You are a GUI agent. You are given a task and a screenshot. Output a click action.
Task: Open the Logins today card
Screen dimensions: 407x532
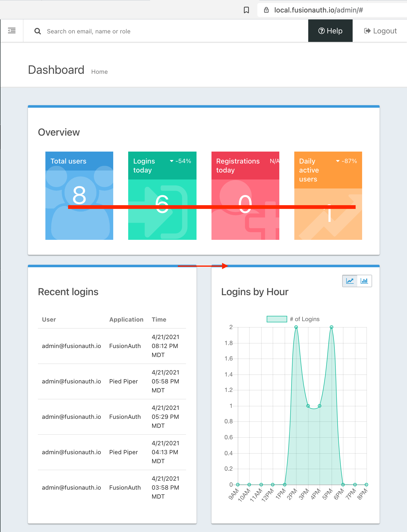pyautogui.click(x=162, y=196)
